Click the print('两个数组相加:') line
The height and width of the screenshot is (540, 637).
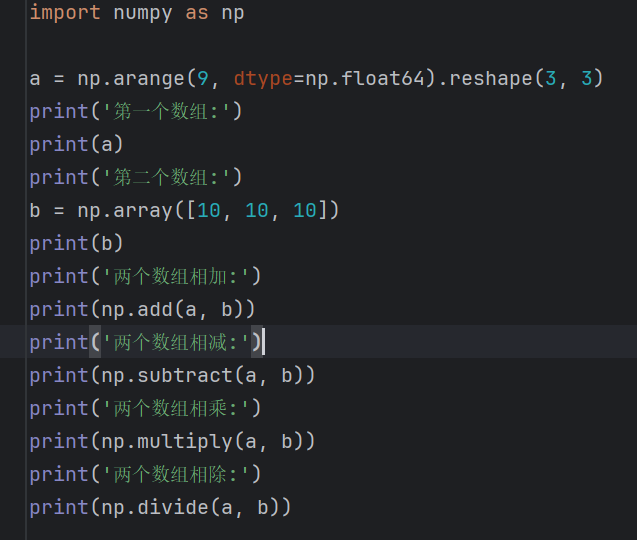pos(145,277)
